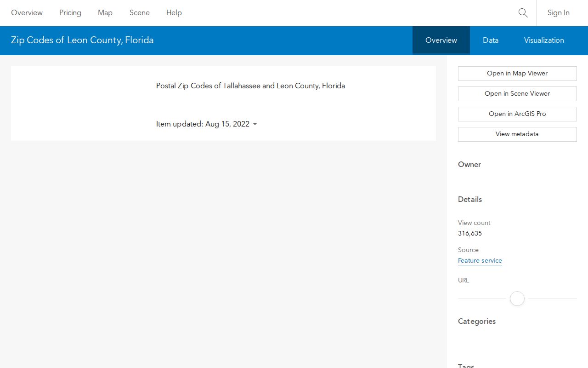
Task: Open the search magnifier icon
Action: (523, 13)
